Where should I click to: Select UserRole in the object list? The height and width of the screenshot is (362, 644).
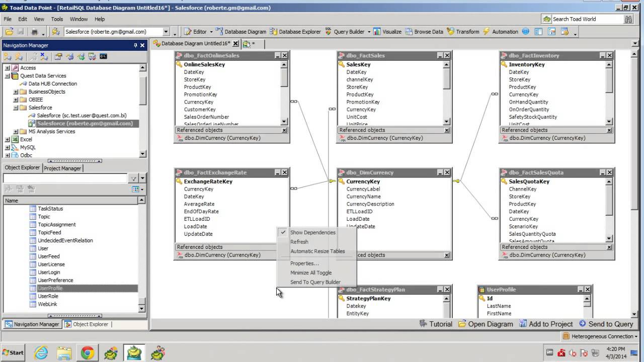tap(48, 296)
